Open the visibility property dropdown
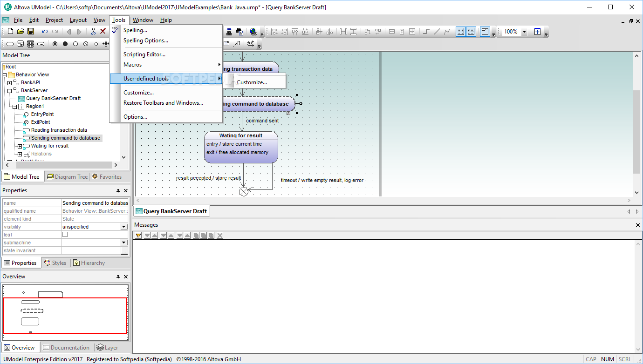 [124, 227]
